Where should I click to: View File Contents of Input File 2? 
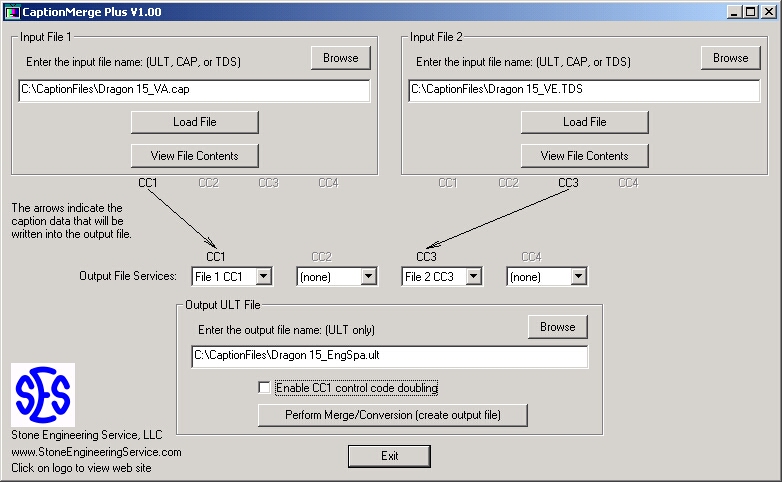[584, 156]
